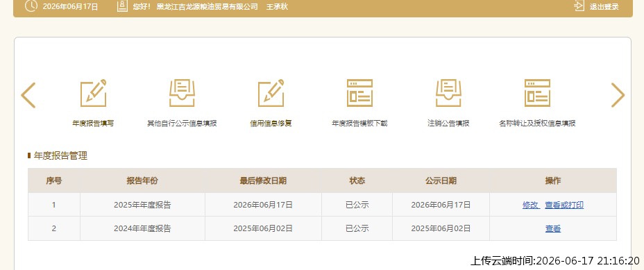This screenshot has width=644, height=270.
Task: Click the clock icon beside the date
Action: click(x=31, y=6)
